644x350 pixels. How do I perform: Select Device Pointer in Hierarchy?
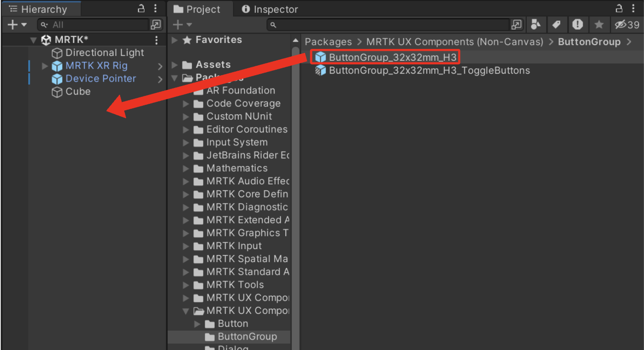tap(100, 79)
